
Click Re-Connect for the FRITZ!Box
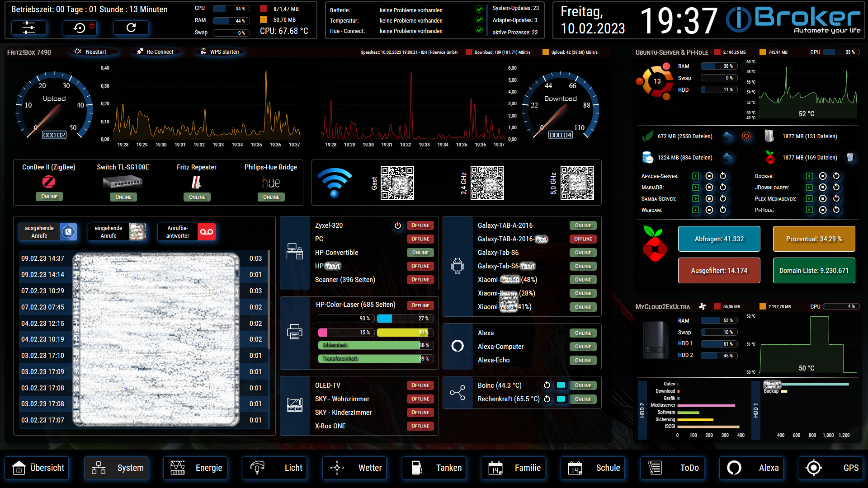(x=156, y=52)
